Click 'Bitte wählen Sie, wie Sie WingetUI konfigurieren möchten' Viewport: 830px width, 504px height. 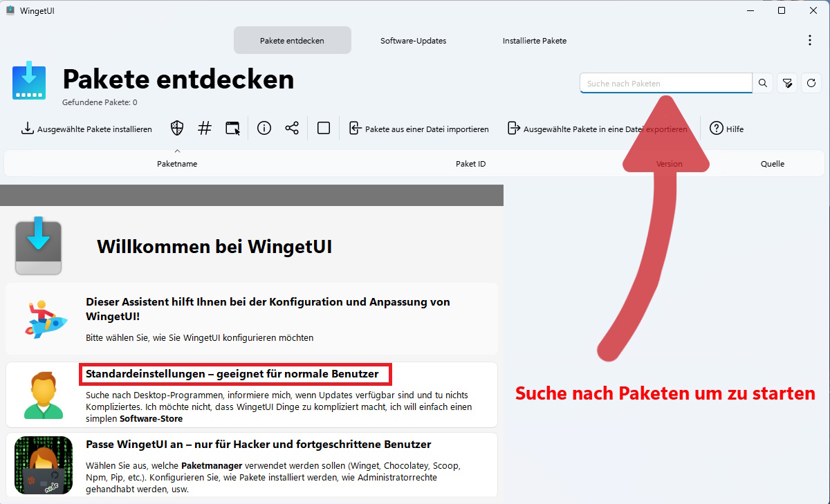coord(200,338)
